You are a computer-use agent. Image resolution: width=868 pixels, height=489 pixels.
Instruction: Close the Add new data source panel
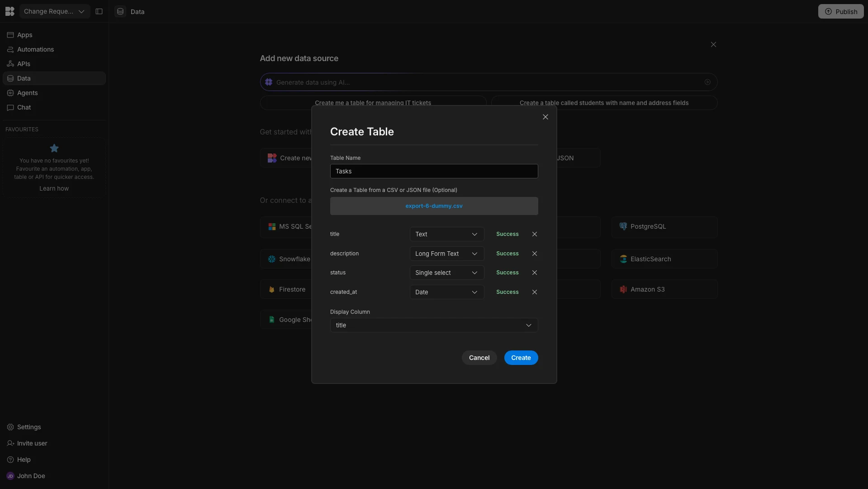coord(713,44)
